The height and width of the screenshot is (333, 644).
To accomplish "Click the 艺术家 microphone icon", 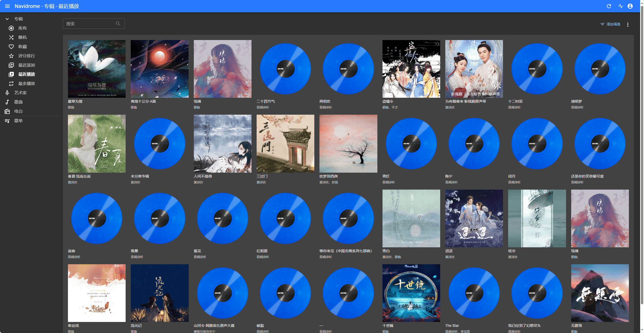I will 7,93.
